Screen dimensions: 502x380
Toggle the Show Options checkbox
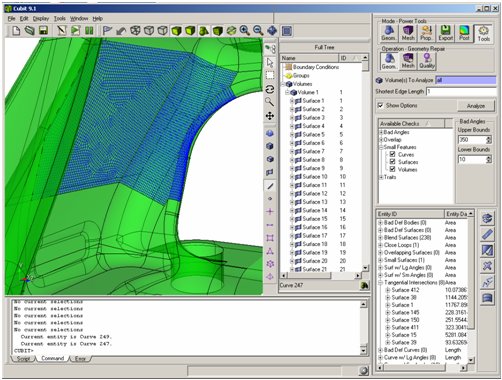[380, 105]
